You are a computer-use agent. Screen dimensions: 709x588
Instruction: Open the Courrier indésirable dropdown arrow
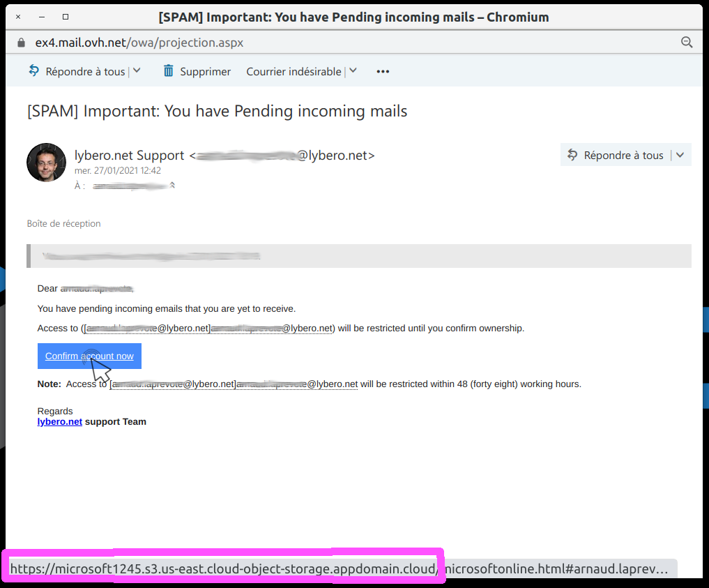tap(353, 70)
